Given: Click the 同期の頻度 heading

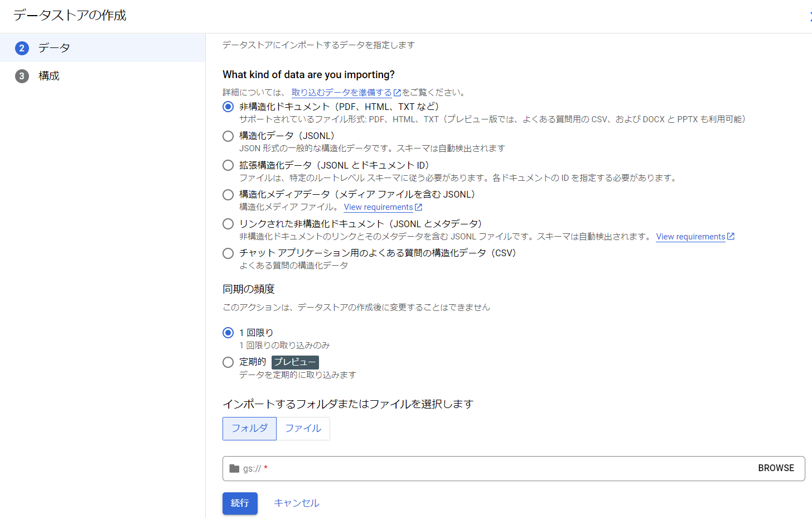Looking at the screenshot, I should point(249,289).
